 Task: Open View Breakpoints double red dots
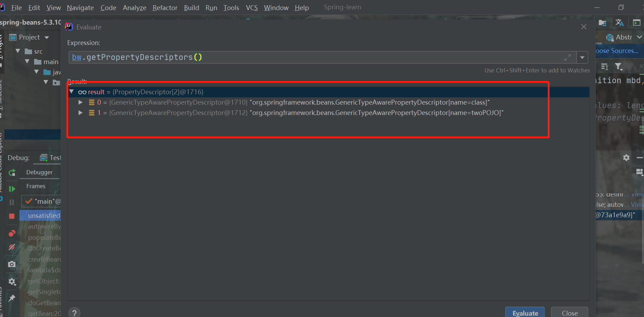(x=12, y=234)
